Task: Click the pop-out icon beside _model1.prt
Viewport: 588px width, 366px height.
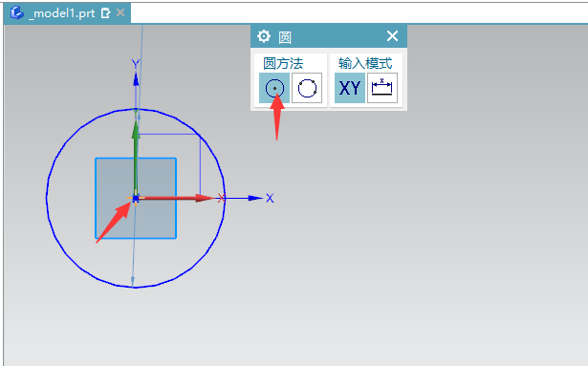Action: tap(106, 13)
